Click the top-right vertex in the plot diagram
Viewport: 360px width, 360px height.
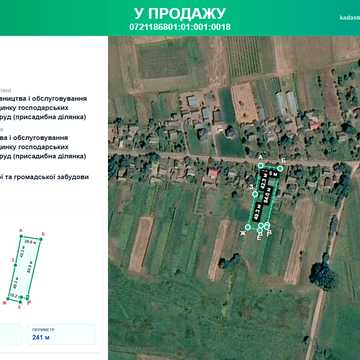click(41, 239)
